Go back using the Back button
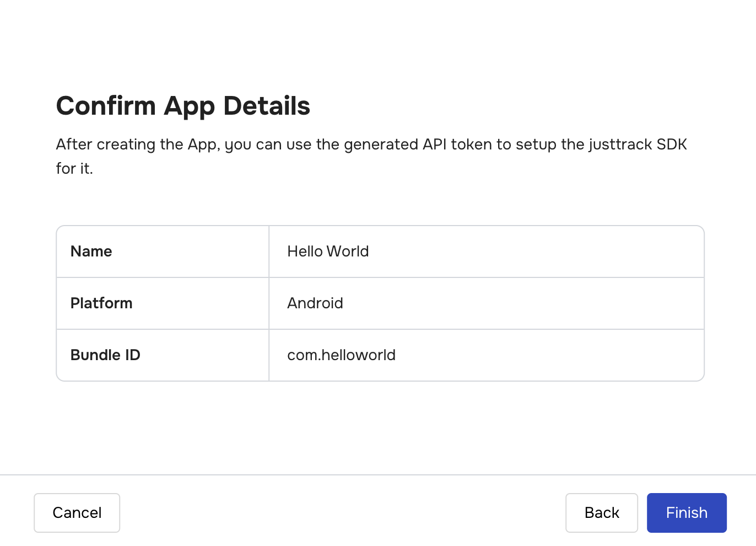Viewport: 756px width, 546px height. (x=601, y=513)
